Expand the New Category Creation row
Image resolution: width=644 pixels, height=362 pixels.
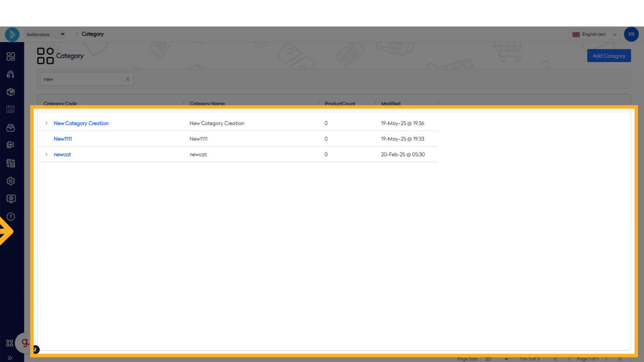(46, 124)
